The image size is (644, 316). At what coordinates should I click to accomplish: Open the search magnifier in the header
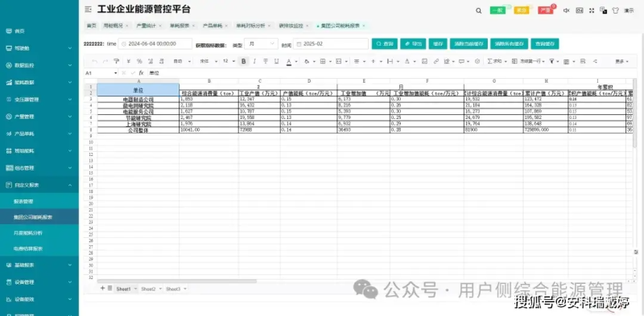478,11
